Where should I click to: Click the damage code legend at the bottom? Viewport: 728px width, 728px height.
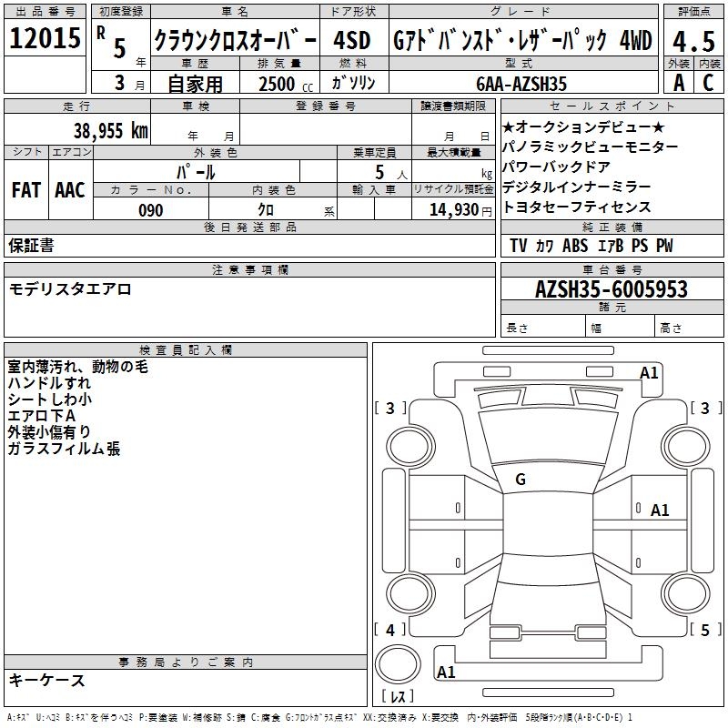(x=320, y=718)
